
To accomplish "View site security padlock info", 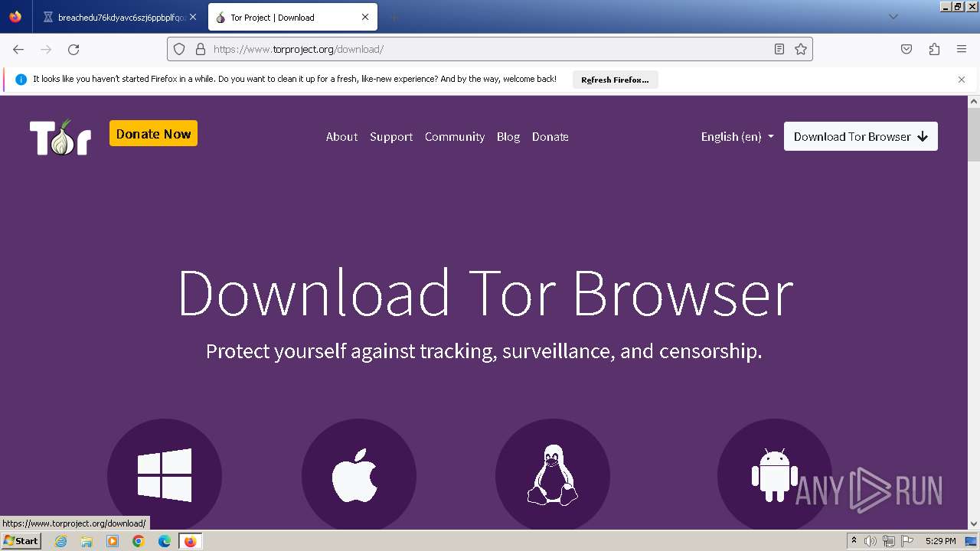I will [201, 49].
